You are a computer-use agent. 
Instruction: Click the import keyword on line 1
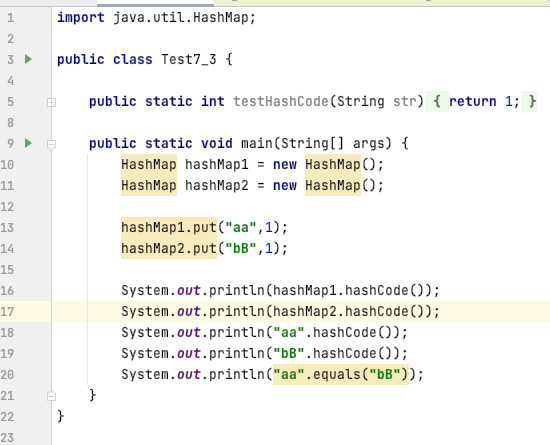click(x=81, y=18)
